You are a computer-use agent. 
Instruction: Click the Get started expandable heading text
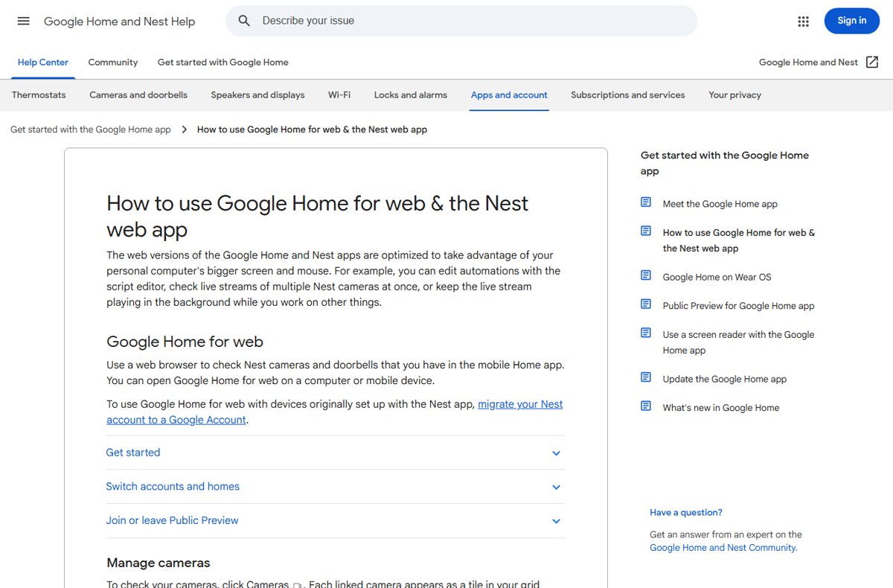133,453
